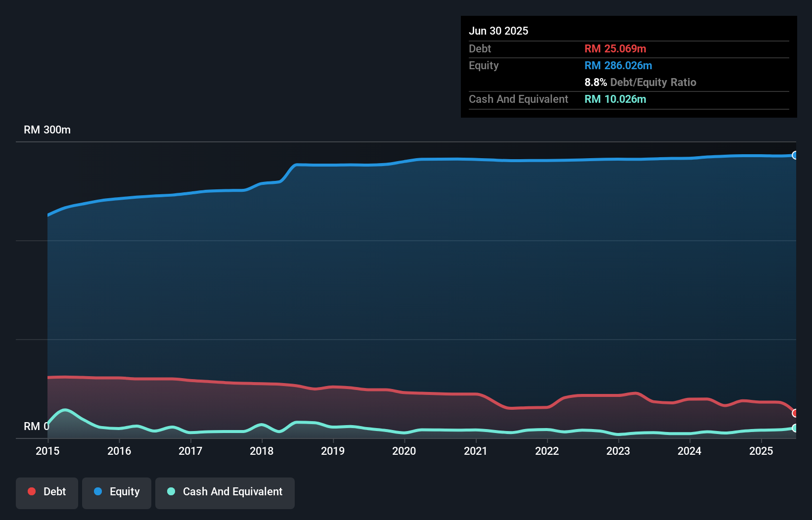Click the RM 300m gridline label
Viewport: 812px width, 520px height.
[x=47, y=130]
